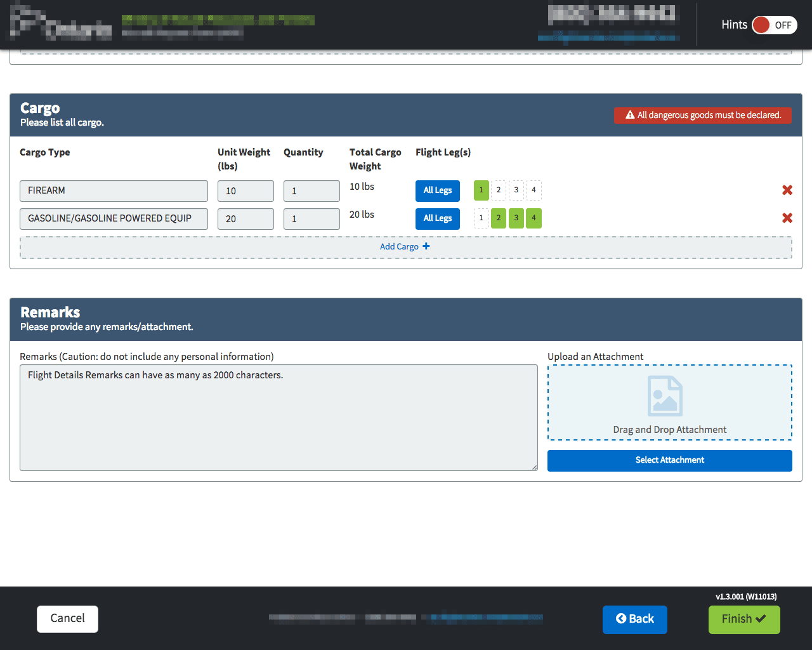812x650 pixels.
Task: Enable leg 2 for FIREARM cargo
Action: [x=499, y=190]
